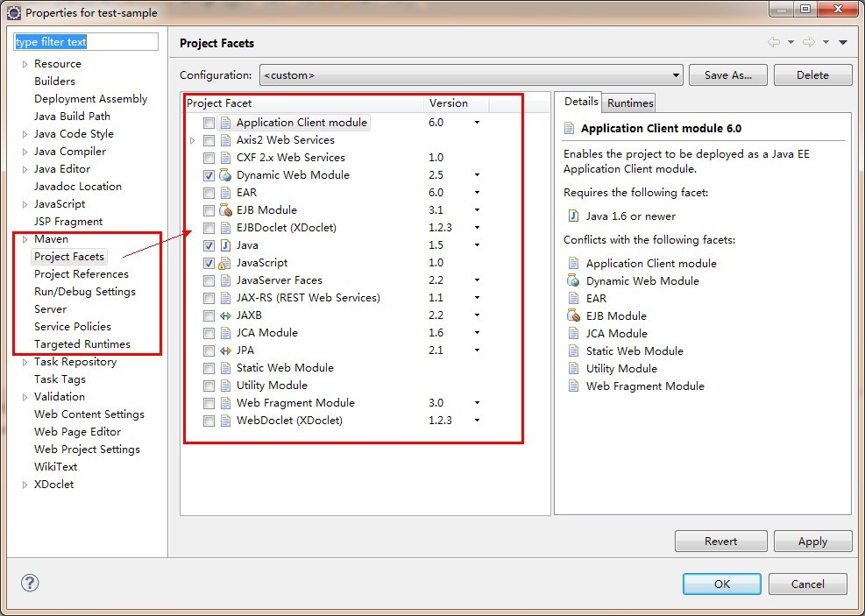Select the Dynamic Web Module facet icon
This screenshot has height=616, width=865.
[x=225, y=175]
